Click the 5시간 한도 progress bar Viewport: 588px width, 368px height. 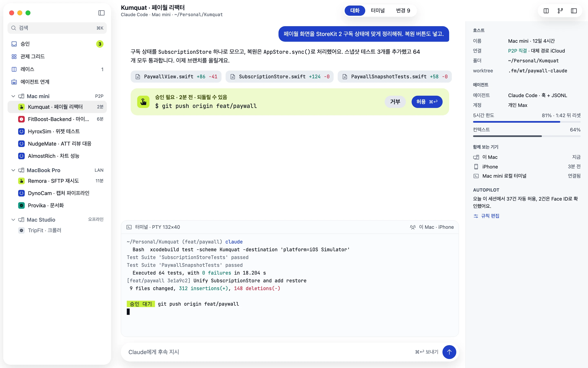(x=527, y=122)
